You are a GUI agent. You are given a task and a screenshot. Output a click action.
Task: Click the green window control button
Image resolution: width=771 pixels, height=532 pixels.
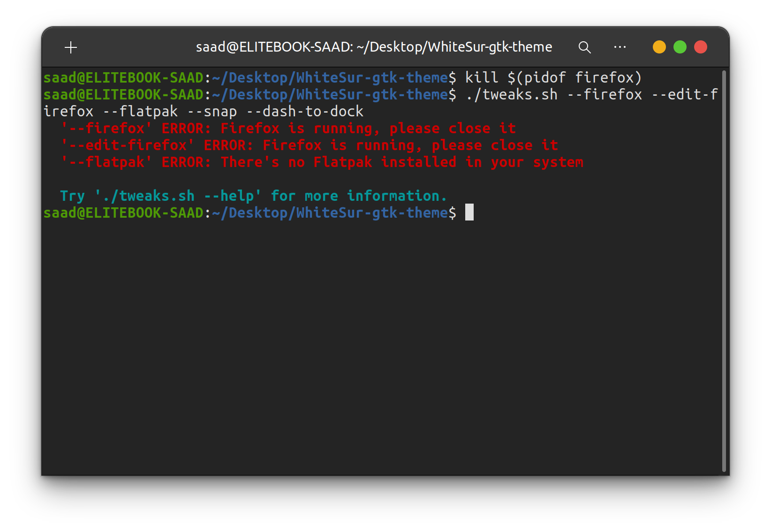tap(680, 47)
